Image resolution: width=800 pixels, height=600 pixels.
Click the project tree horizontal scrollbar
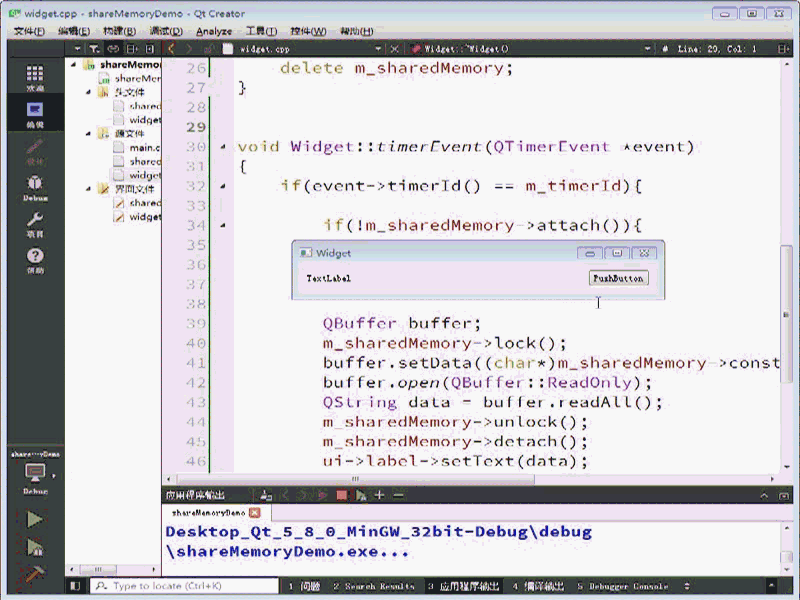99,569
